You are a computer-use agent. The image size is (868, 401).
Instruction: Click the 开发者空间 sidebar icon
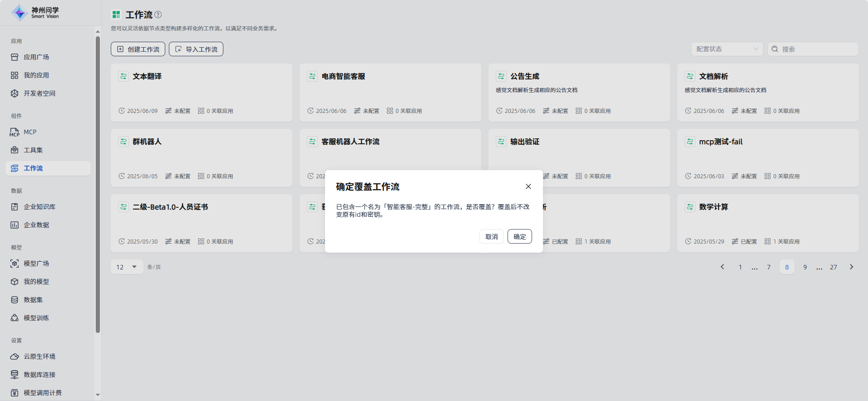pyautogui.click(x=15, y=93)
